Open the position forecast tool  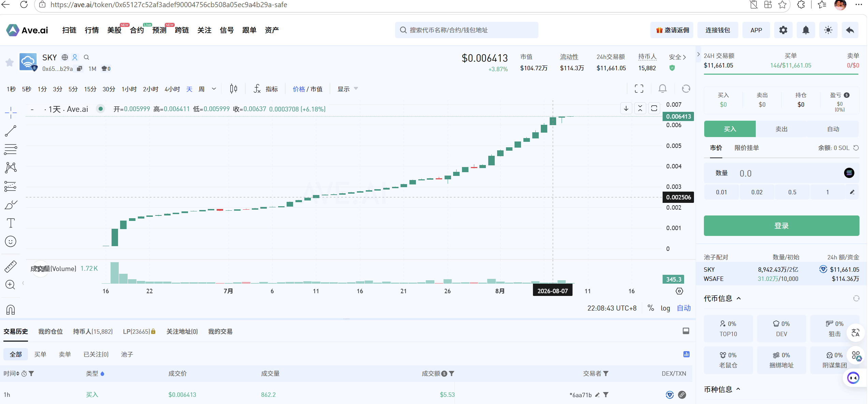click(x=11, y=186)
